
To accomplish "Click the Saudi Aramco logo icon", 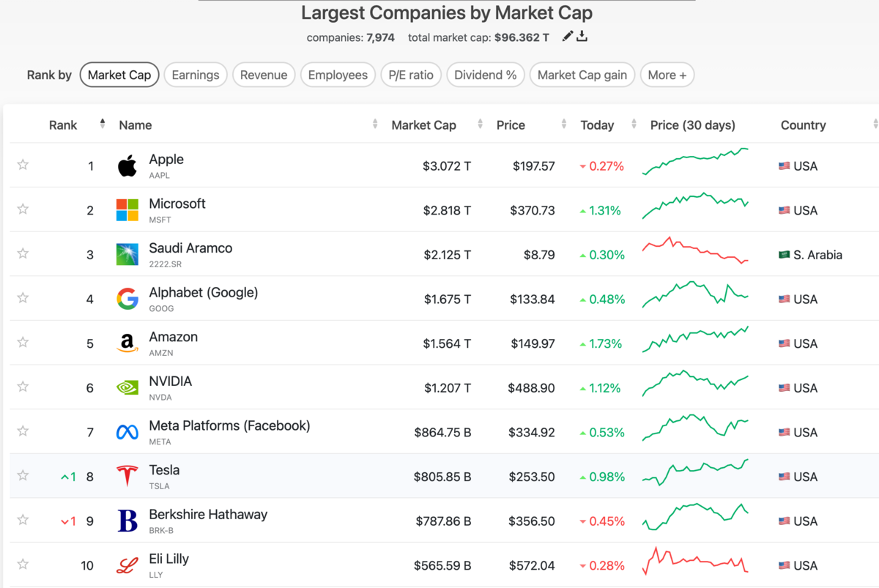I will tap(127, 254).
